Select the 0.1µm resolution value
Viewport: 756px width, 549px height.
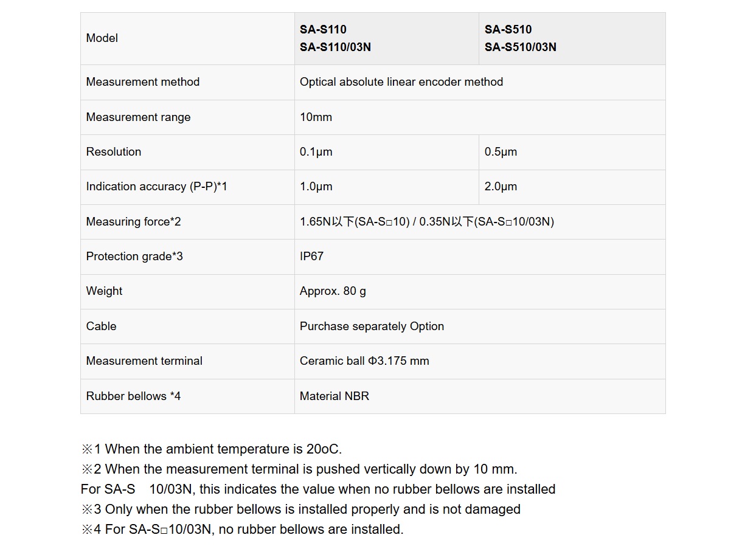(316, 152)
